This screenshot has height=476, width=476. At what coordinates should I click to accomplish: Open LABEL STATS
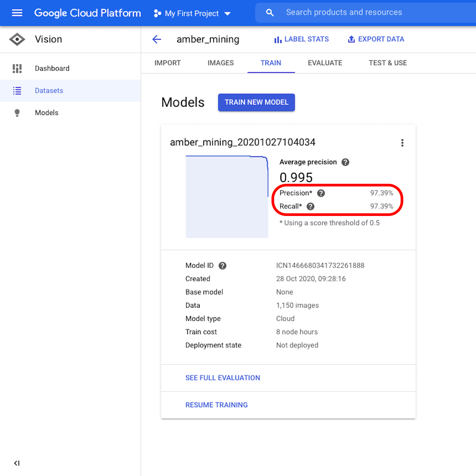(x=301, y=39)
